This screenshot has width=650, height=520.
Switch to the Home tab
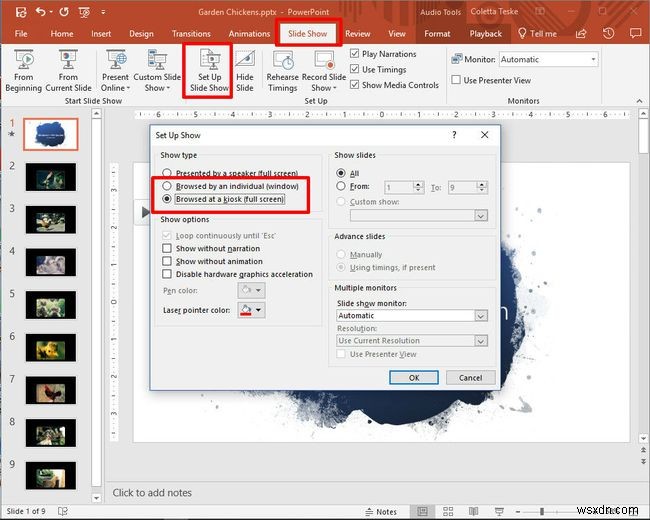pyautogui.click(x=62, y=34)
